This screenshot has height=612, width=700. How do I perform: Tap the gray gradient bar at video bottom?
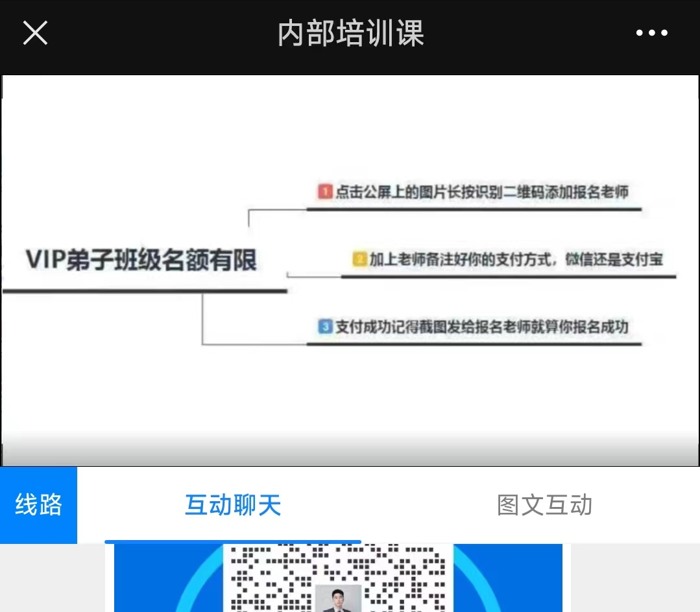[x=350, y=451]
